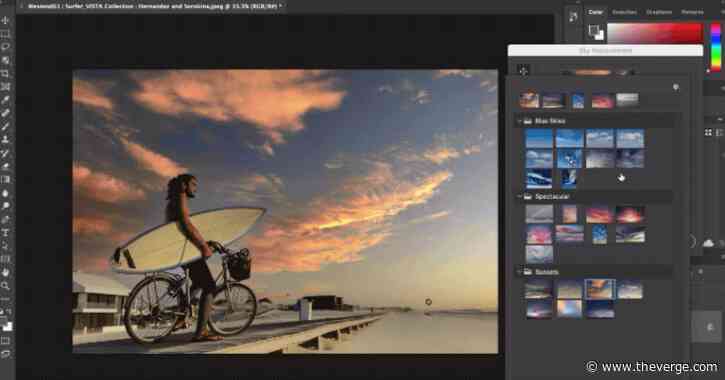The image size is (725, 380).
Task: Pick the lone Spectacular thumbnail in third row
Action: click(x=539, y=254)
